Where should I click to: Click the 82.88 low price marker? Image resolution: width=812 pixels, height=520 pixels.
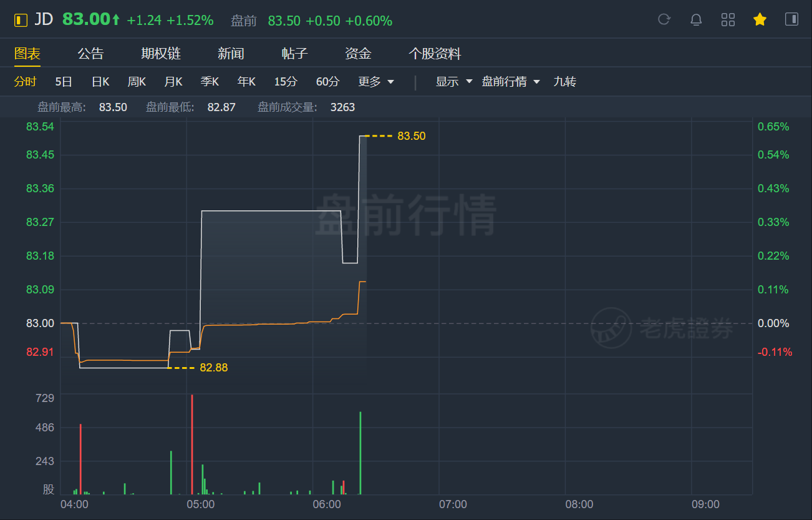pos(213,368)
